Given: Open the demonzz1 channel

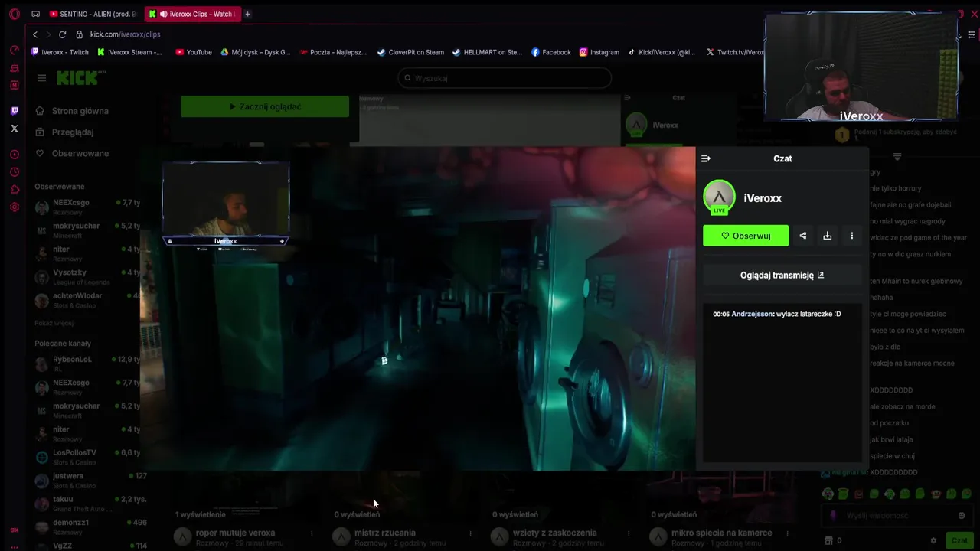Looking at the screenshot, I should [87, 527].
